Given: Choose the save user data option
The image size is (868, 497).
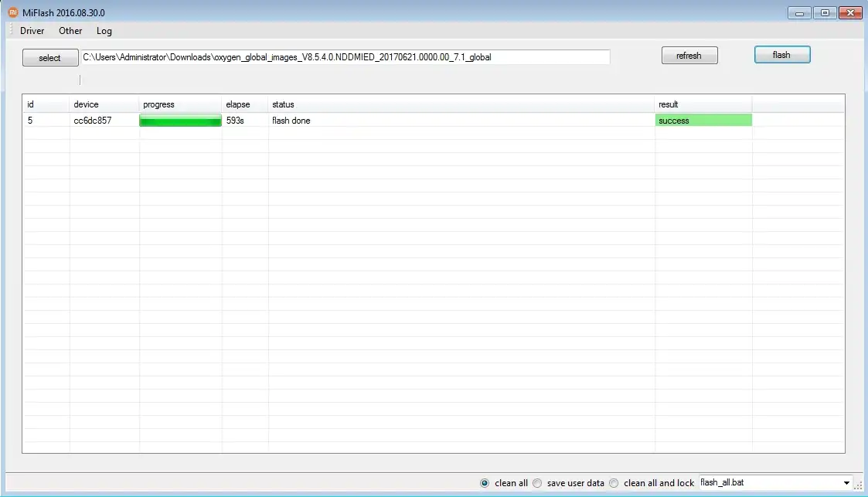Looking at the screenshot, I should pos(537,483).
